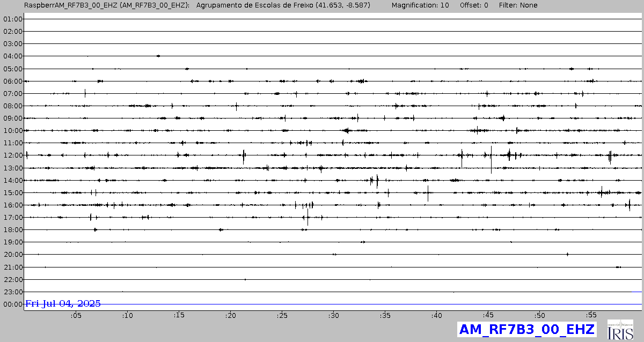Click the Filter: None header text
The width and height of the screenshot is (644, 342).
518,5
